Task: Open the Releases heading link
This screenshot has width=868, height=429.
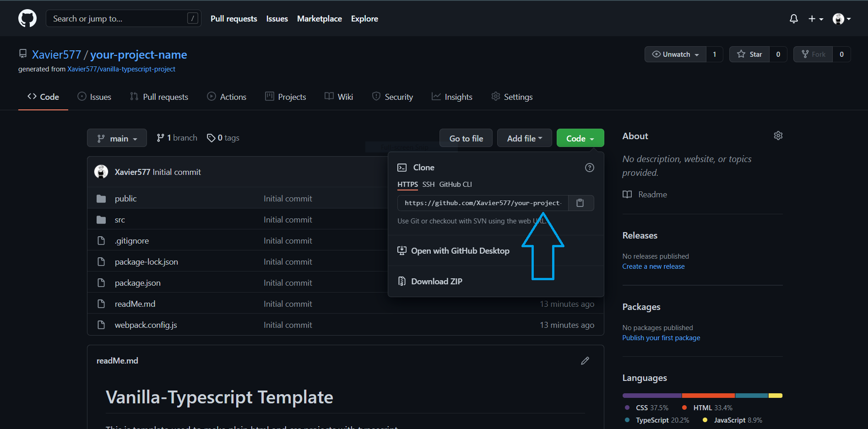Action: [x=640, y=235]
